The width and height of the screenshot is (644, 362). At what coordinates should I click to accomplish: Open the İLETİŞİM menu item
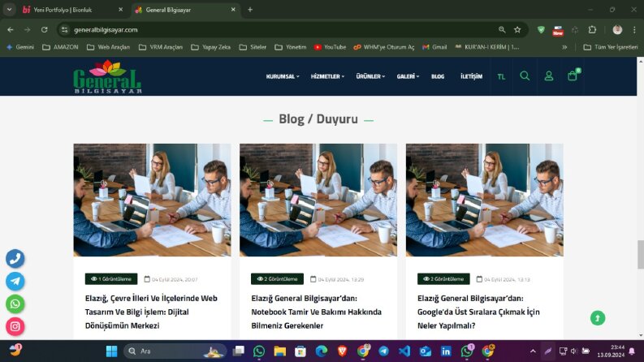(472, 76)
